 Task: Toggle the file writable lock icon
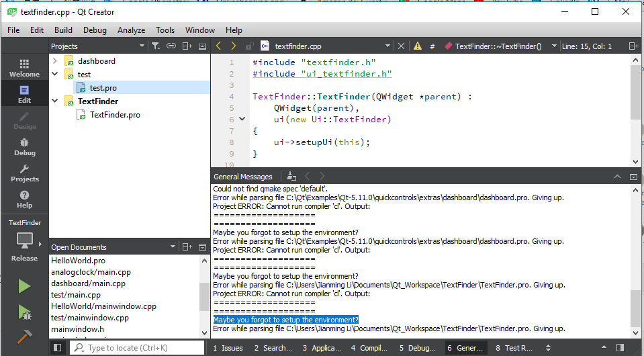coord(250,46)
